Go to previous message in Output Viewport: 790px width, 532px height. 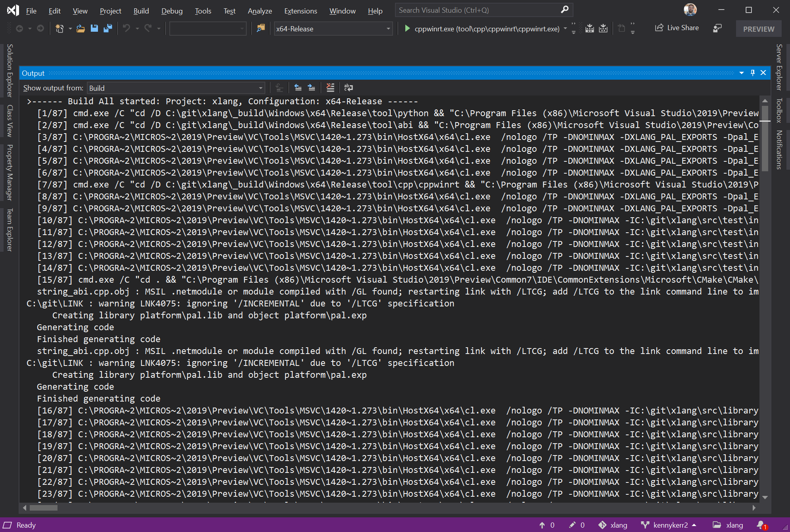[297, 88]
